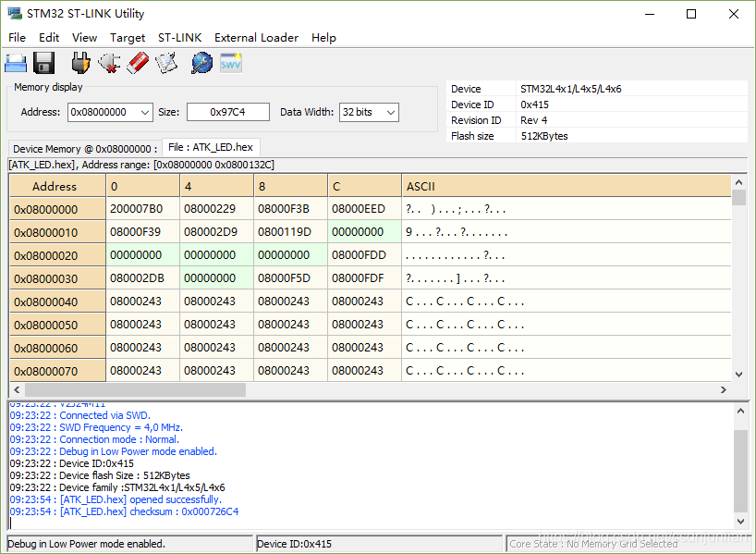The image size is (756, 554).
Task: Click the Program verify toolbar icon
Action: tap(166, 63)
